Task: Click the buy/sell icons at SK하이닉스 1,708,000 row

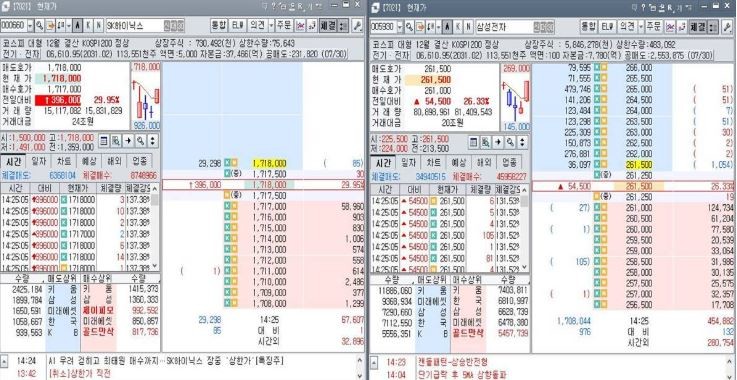Action: 230,304
